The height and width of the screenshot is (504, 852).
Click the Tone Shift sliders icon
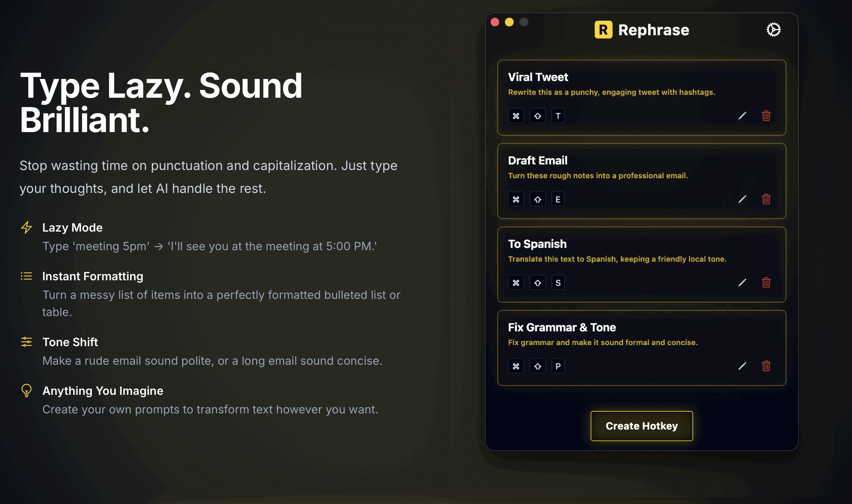tap(27, 342)
